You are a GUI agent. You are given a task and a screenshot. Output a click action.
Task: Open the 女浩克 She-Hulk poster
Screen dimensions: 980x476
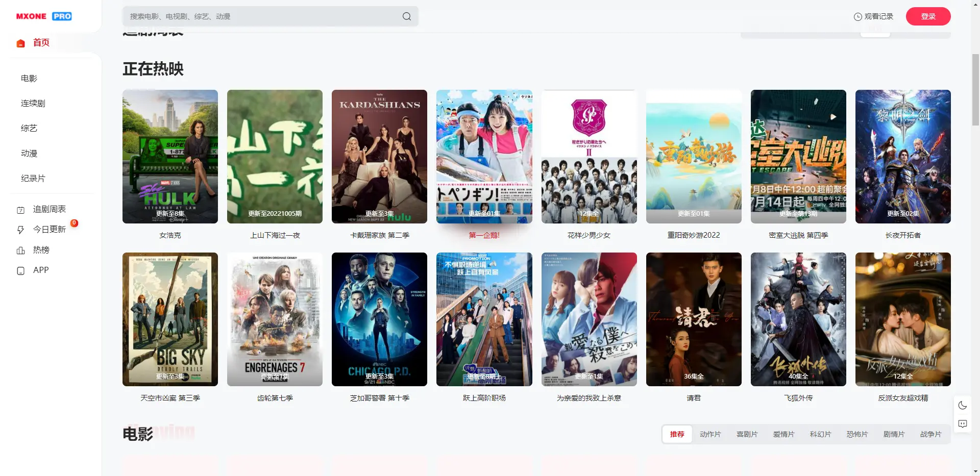tap(170, 157)
